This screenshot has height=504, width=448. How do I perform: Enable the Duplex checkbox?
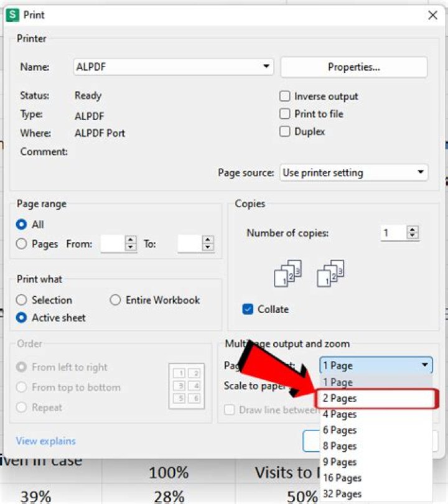pyautogui.click(x=285, y=131)
